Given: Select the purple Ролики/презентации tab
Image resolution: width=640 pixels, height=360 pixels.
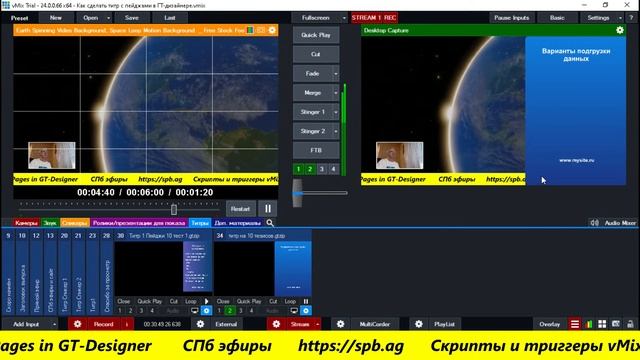Looking at the screenshot, I should (x=139, y=223).
